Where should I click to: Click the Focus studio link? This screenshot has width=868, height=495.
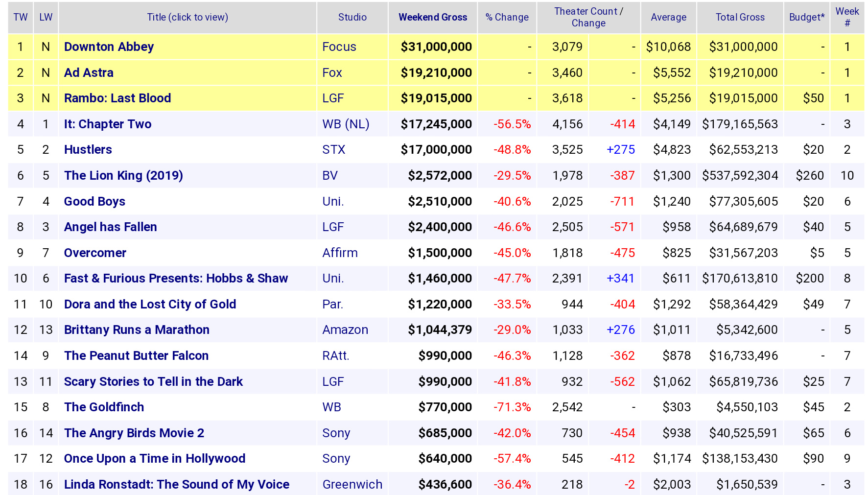click(339, 47)
